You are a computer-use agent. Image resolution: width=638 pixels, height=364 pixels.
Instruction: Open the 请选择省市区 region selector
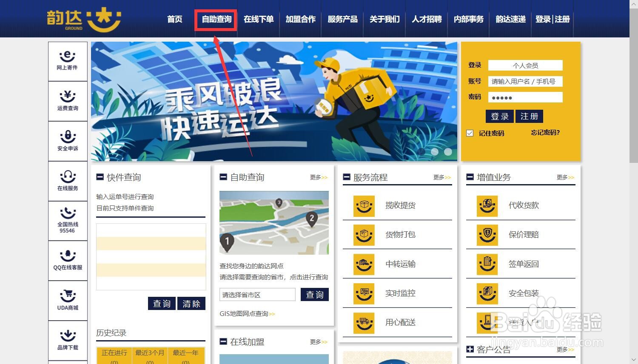point(257,295)
